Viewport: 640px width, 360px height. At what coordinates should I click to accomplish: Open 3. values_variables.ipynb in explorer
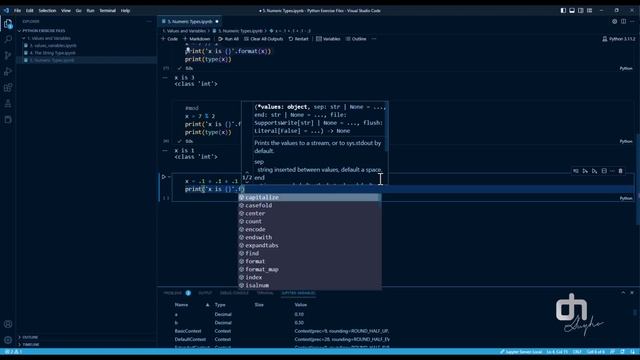coord(53,45)
